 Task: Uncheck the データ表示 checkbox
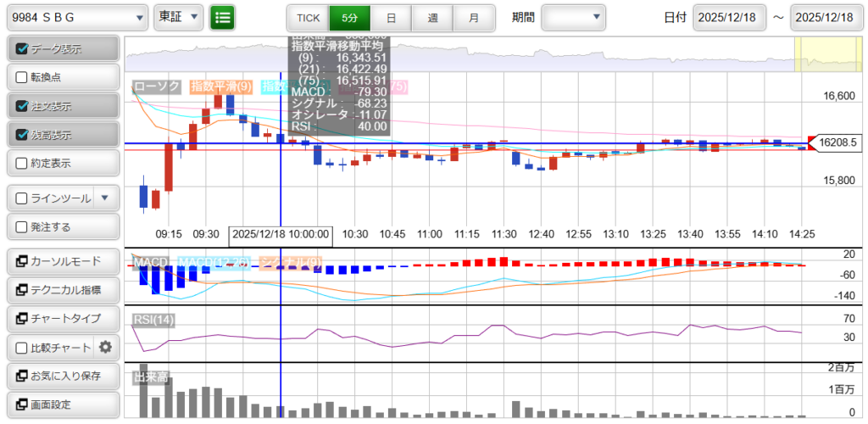(x=23, y=49)
